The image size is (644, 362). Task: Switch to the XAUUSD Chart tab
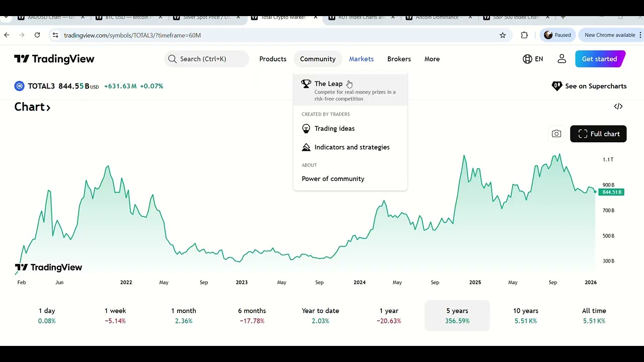pos(50,17)
